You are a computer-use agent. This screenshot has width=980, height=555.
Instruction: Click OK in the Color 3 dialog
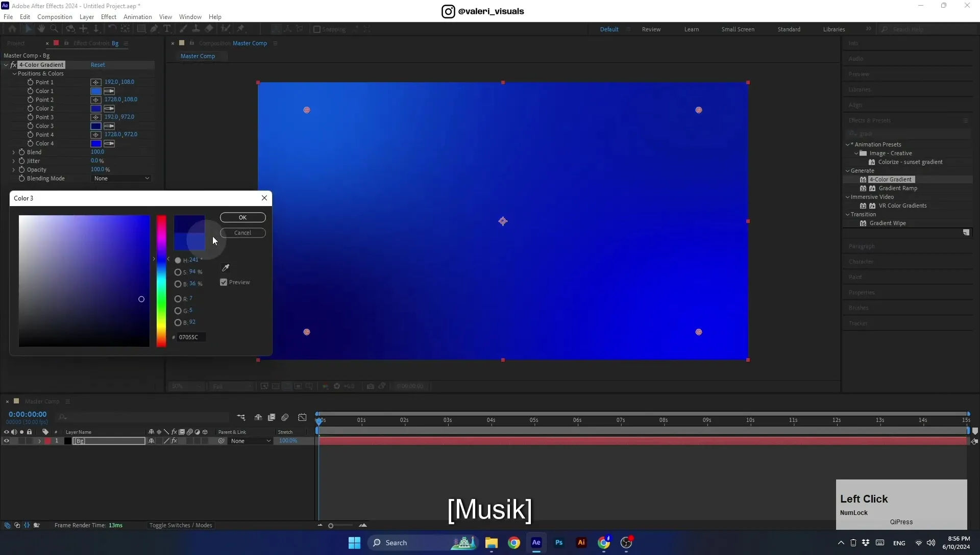[x=243, y=217]
